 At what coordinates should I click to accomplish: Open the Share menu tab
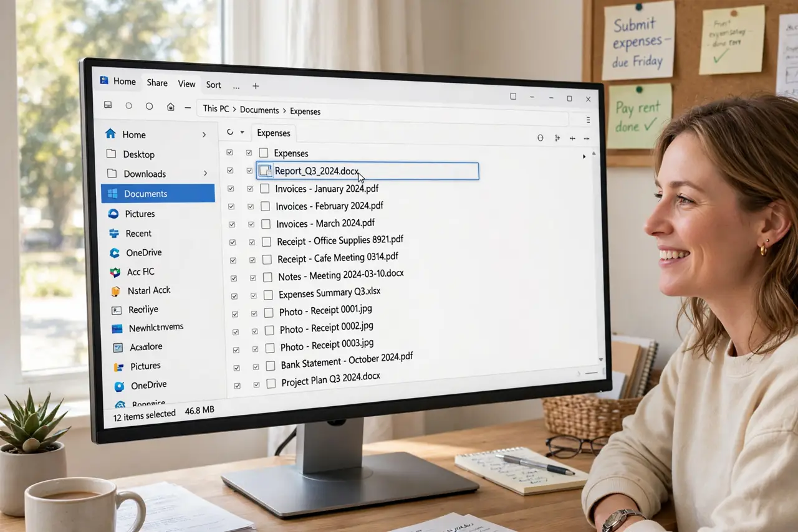[x=157, y=83]
